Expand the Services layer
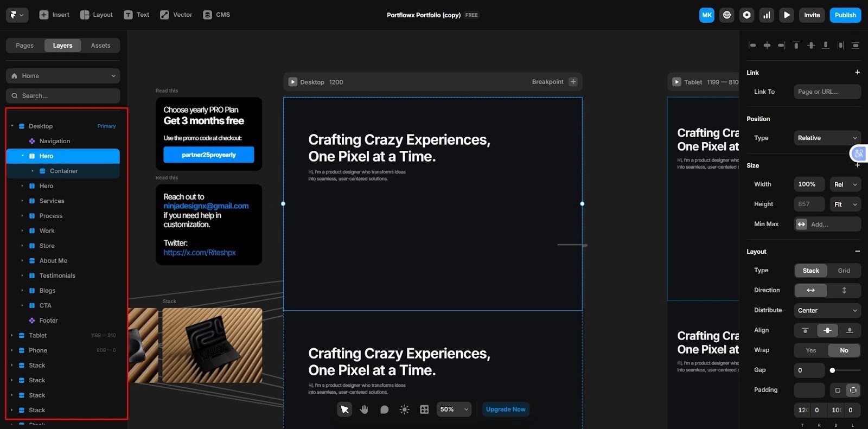Viewport: 868px width, 429px height. (22, 201)
